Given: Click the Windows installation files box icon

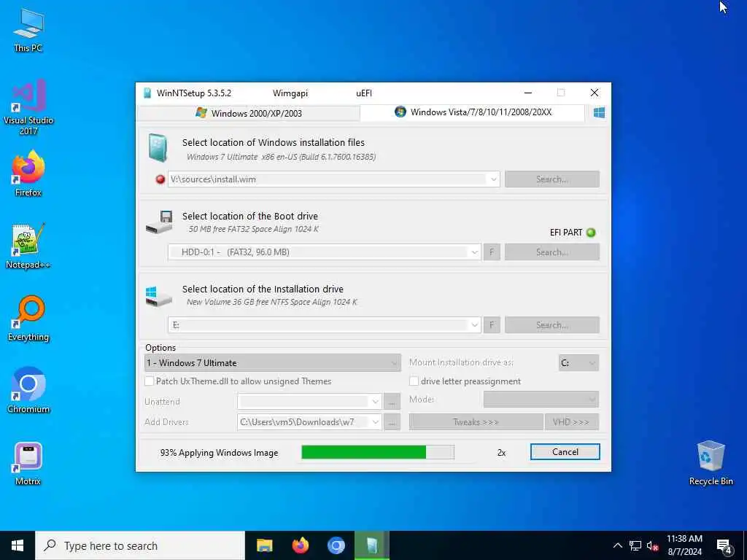Looking at the screenshot, I should pyautogui.click(x=158, y=148).
